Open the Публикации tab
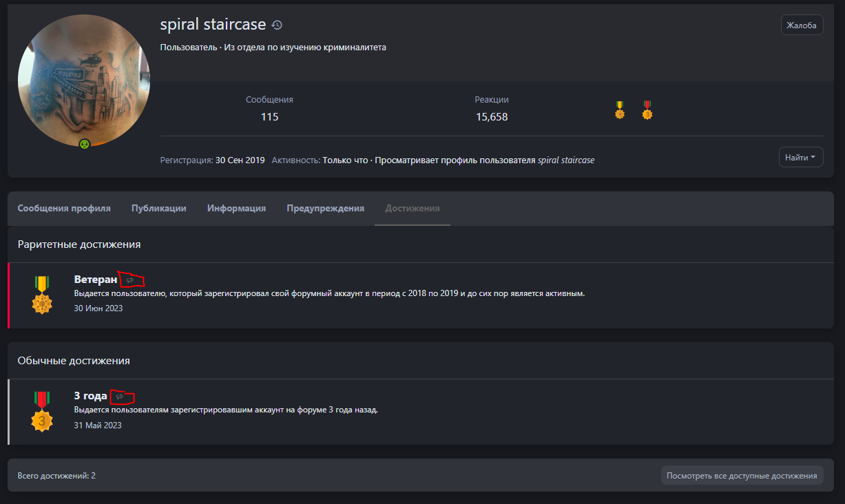This screenshot has width=845, height=504. 159,209
